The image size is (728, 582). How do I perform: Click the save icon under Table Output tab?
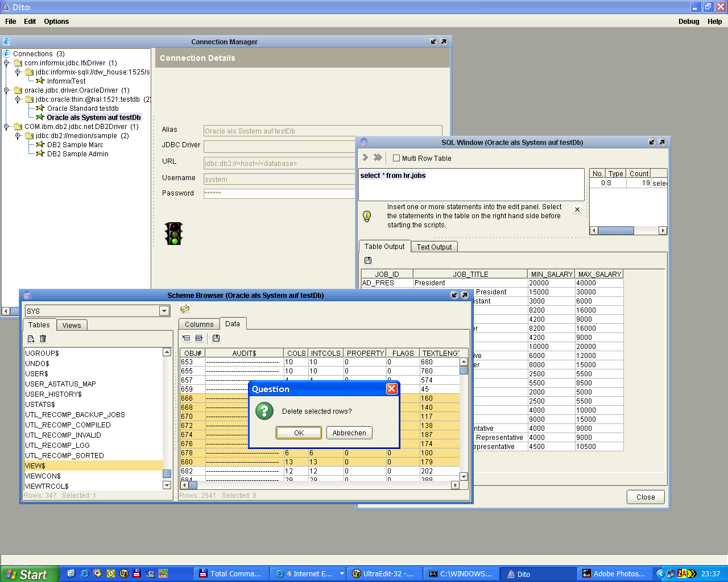pyautogui.click(x=368, y=260)
